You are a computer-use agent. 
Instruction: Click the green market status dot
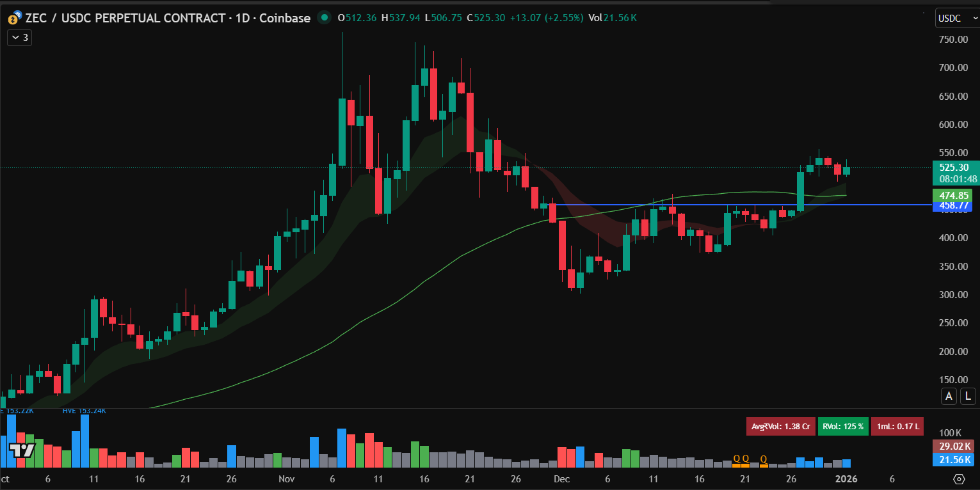325,18
